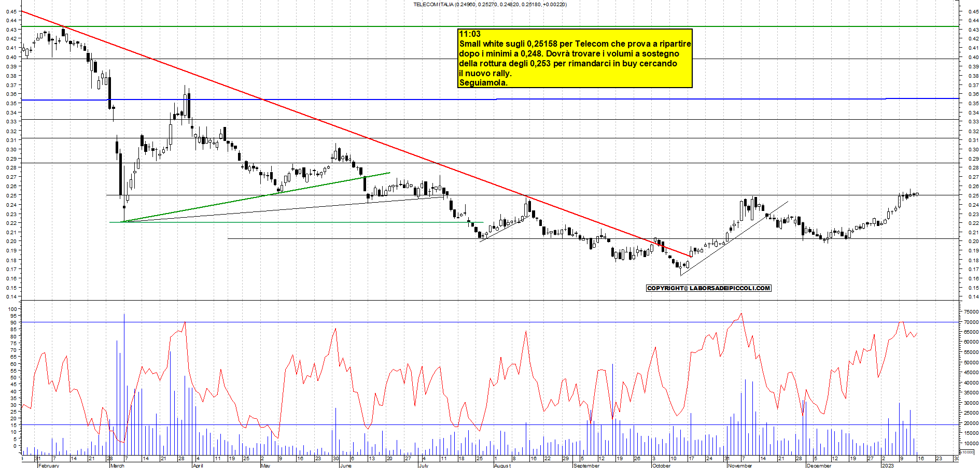The image size is (980, 468).
Task: Click 50000 on the volume scale
Action: (x=972, y=363)
